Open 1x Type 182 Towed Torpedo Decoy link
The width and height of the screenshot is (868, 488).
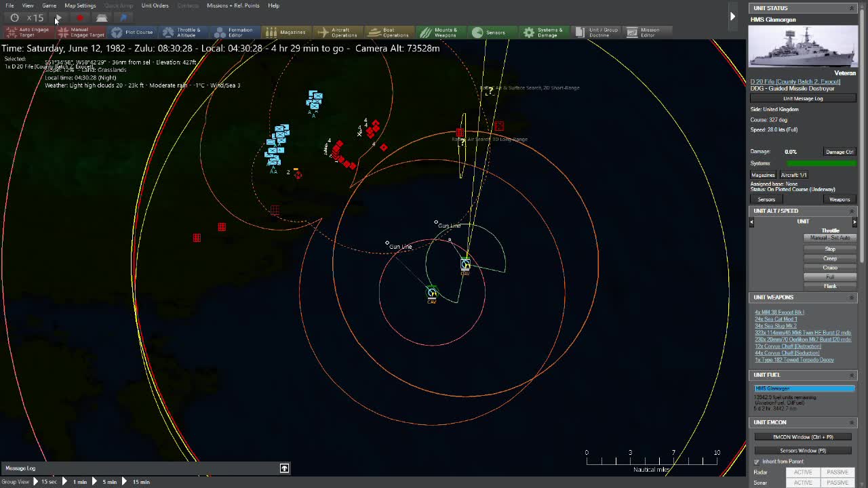(x=794, y=360)
